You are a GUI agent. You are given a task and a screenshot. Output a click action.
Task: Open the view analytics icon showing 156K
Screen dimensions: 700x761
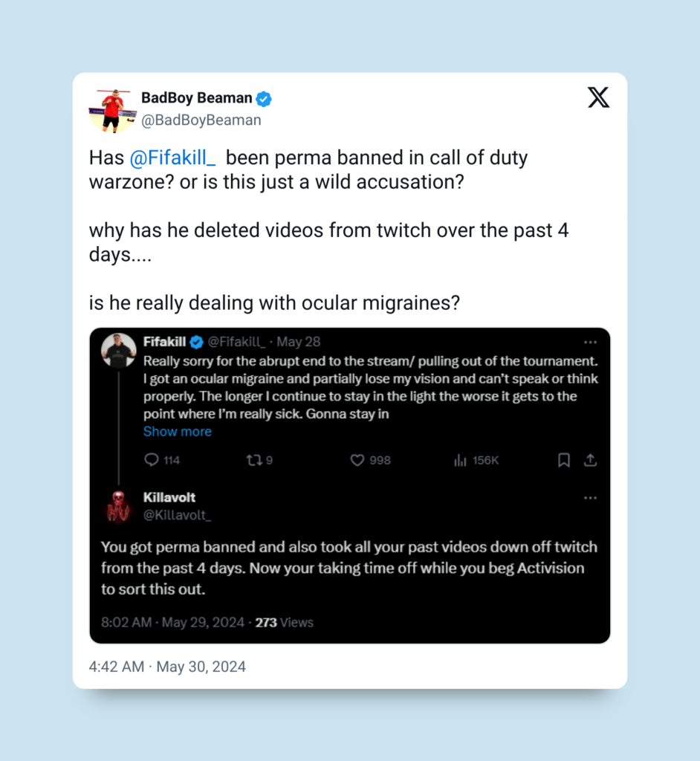coord(460,460)
